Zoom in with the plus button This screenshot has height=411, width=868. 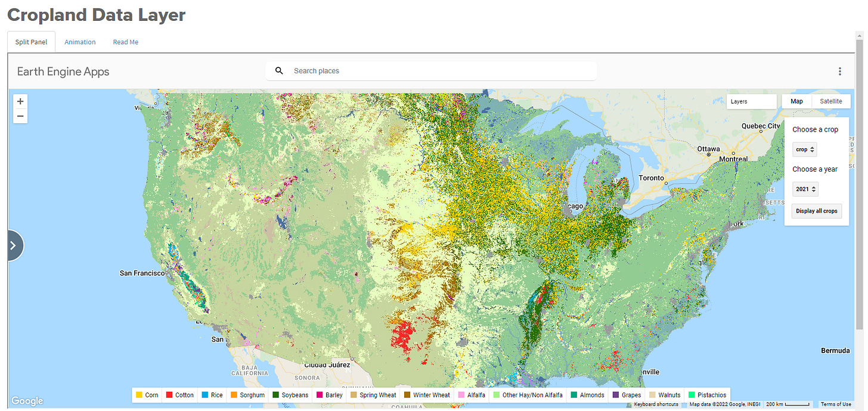pos(20,101)
